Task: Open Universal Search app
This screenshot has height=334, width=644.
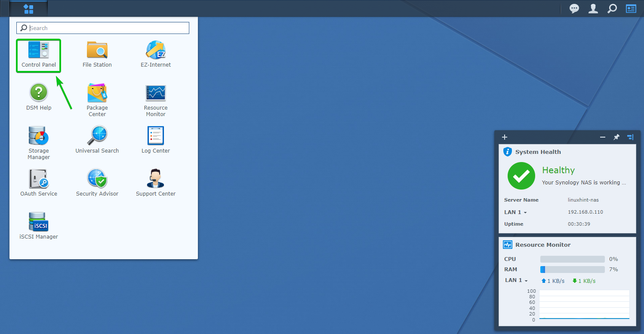Action: pos(97,141)
